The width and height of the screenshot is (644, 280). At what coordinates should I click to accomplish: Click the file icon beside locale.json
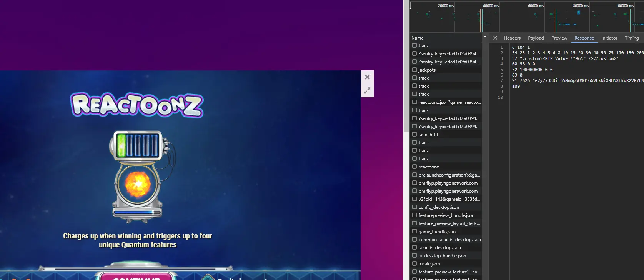(414, 263)
